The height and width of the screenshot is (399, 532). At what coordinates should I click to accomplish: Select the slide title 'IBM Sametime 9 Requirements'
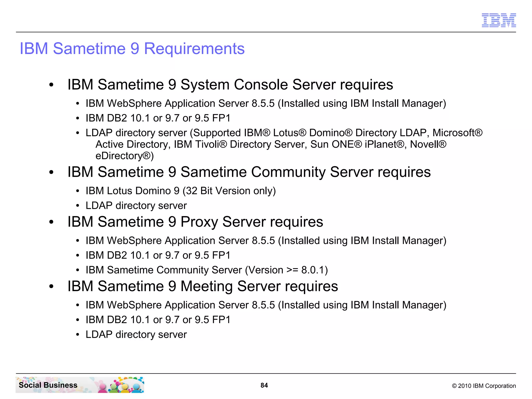tap(132, 49)
